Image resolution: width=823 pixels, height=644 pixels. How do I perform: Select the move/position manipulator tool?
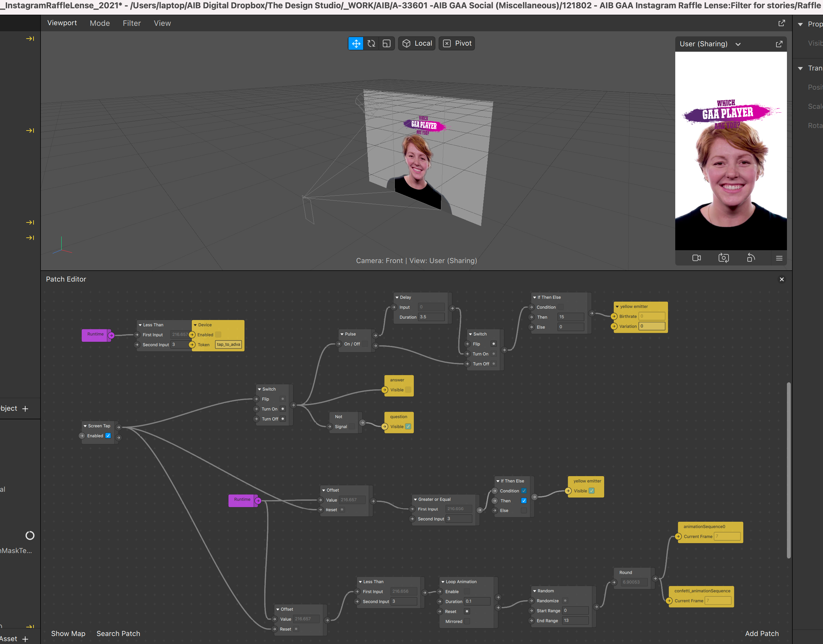pyautogui.click(x=355, y=43)
